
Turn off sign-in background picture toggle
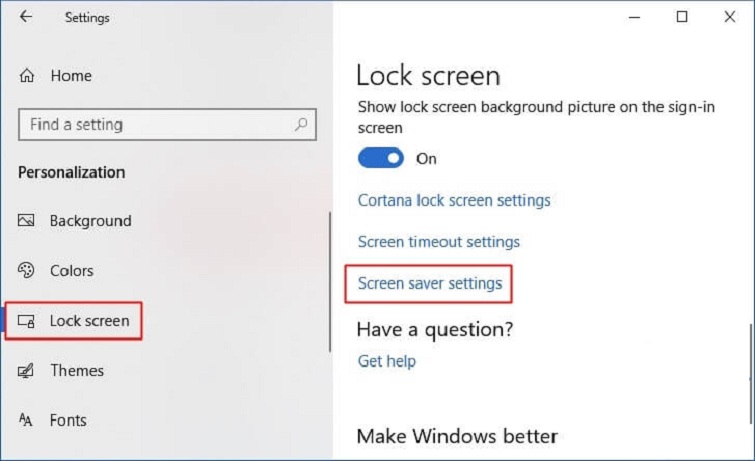tap(380, 158)
